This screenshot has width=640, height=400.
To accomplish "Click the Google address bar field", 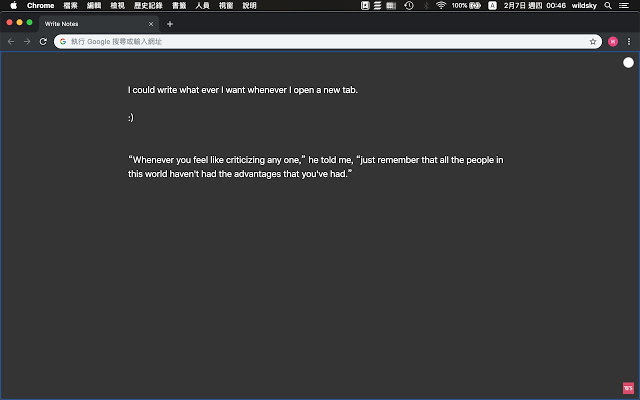I will [x=320, y=42].
